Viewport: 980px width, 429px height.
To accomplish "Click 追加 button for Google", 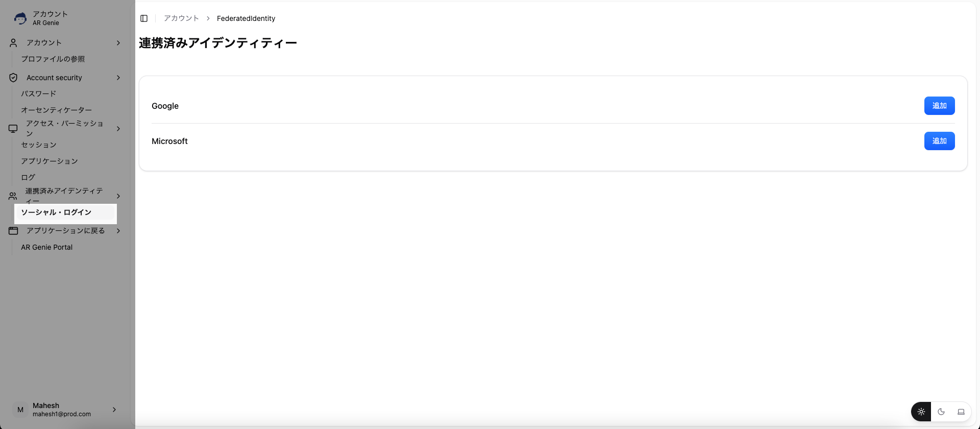I will (939, 106).
